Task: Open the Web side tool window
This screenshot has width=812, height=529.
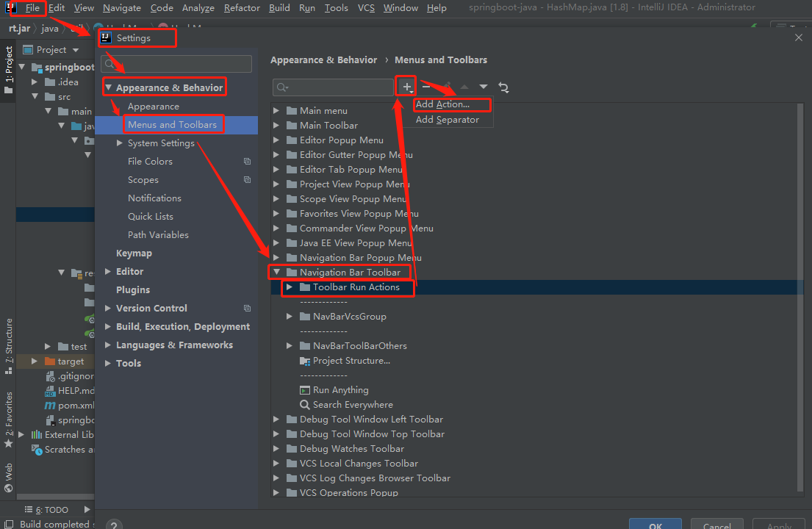Action: click(9, 478)
